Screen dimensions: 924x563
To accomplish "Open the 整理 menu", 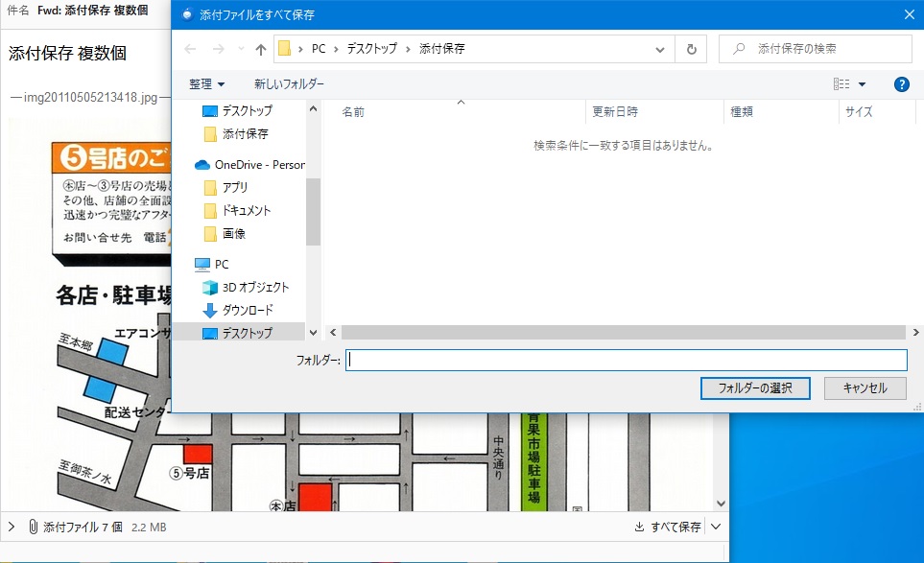I will (207, 84).
